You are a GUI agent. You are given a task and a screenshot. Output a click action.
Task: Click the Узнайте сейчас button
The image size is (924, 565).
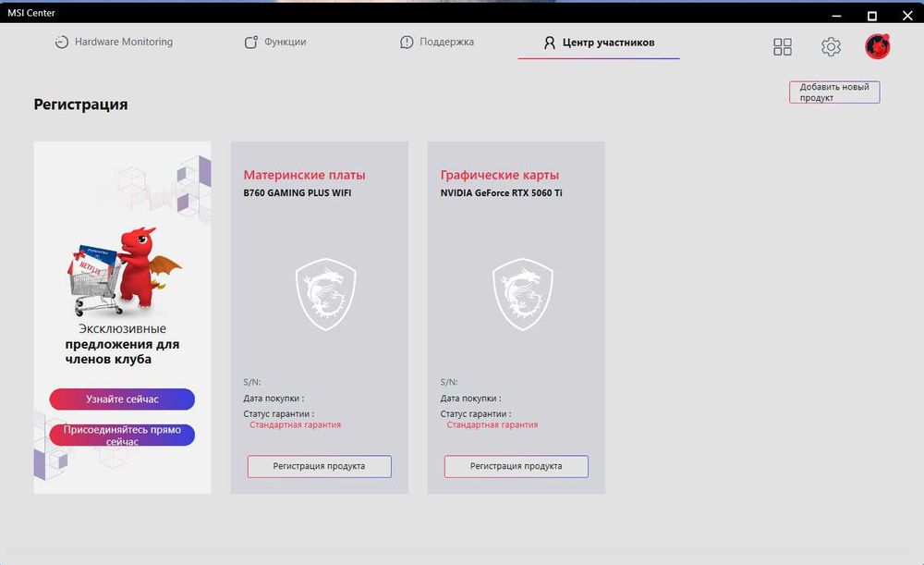(122, 399)
